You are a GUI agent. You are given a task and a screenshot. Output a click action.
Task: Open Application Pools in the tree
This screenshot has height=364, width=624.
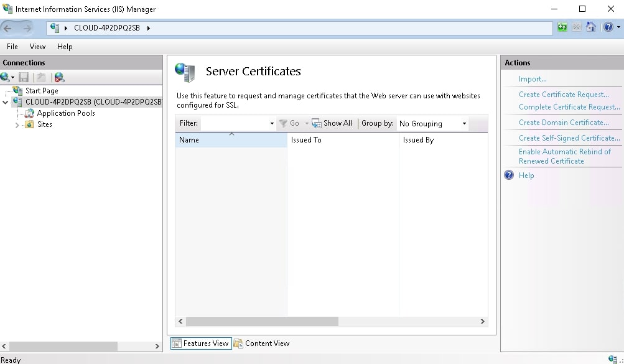click(66, 113)
